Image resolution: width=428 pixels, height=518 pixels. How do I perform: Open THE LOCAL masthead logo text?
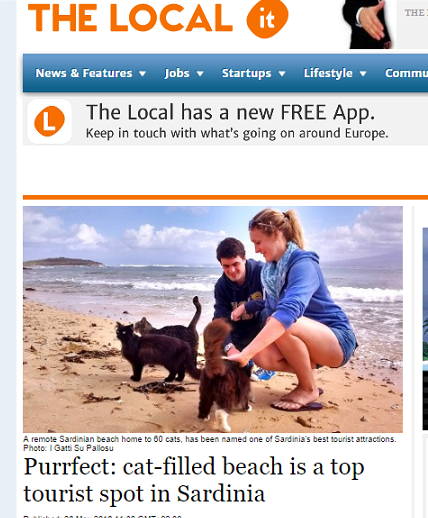click(x=130, y=18)
